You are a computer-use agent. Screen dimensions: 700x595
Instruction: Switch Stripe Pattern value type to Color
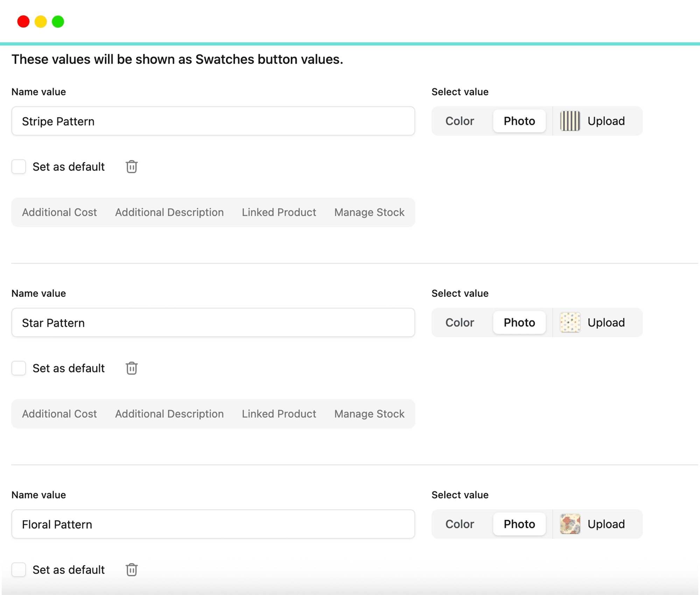(460, 121)
